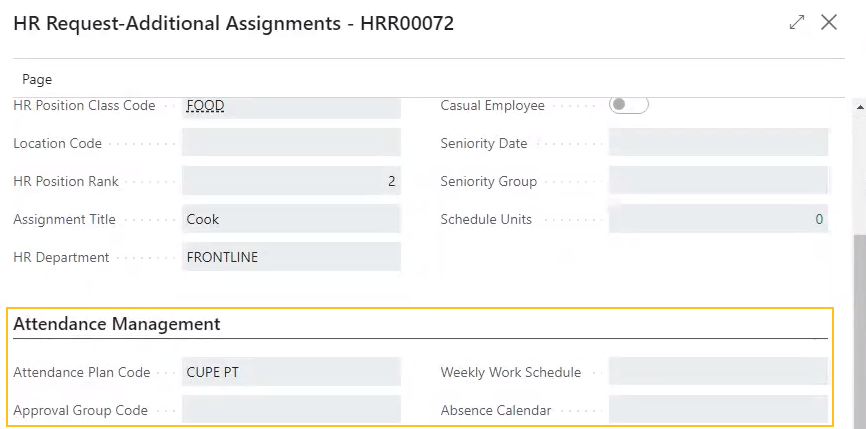Toggle the Casual Employee switch
This screenshot has height=429, width=866.
coord(629,105)
